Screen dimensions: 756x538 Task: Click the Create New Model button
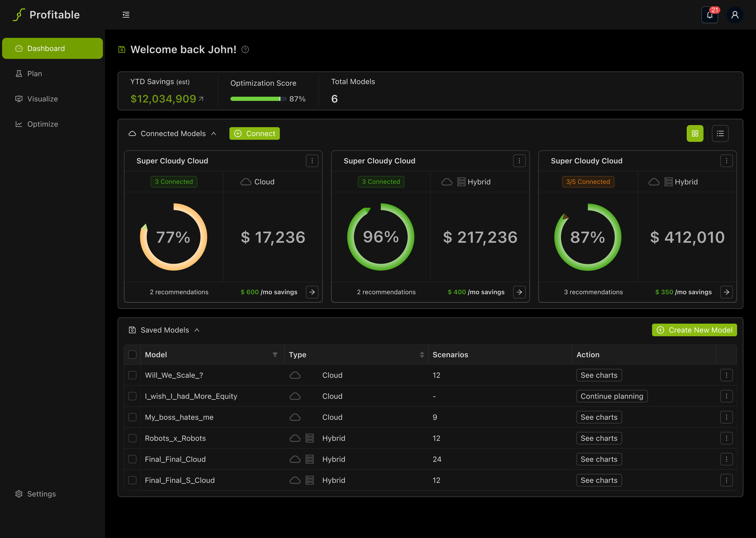pyautogui.click(x=694, y=330)
